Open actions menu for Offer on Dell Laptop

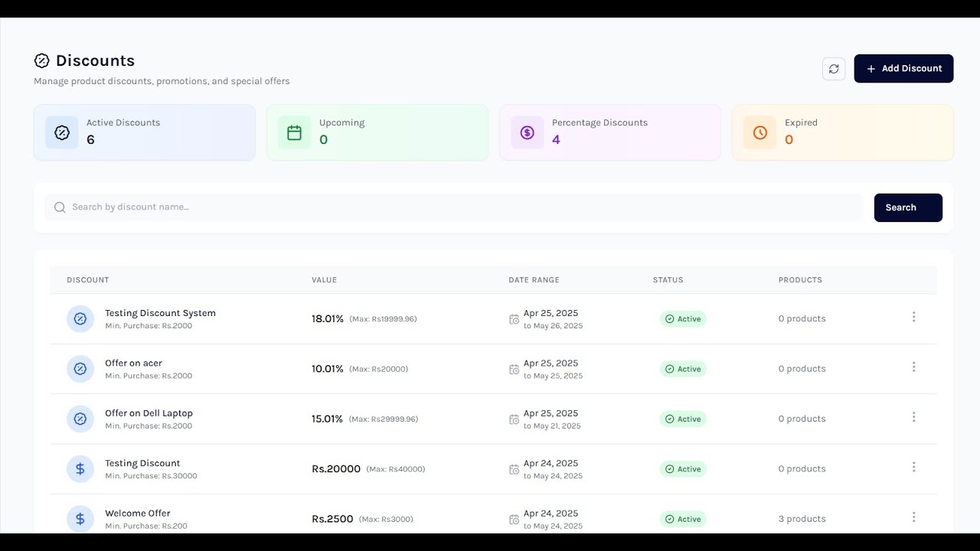coord(913,417)
